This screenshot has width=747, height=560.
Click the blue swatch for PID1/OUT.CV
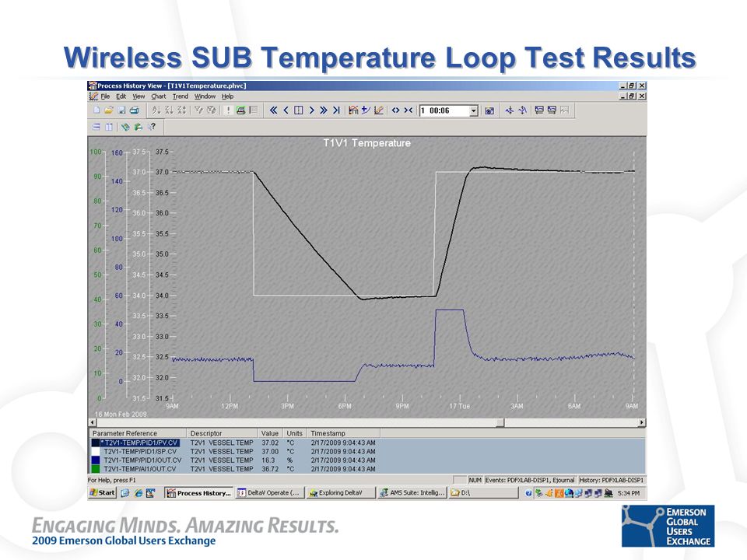pos(95,460)
